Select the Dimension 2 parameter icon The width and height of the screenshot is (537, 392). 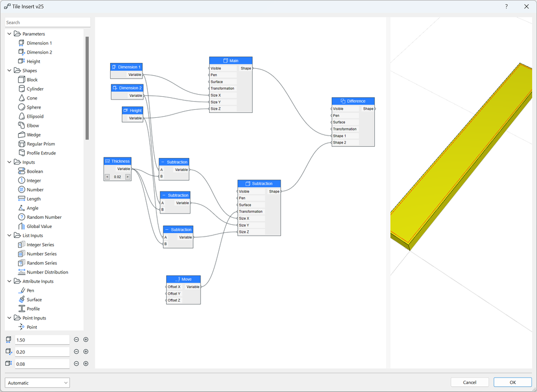coord(22,52)
